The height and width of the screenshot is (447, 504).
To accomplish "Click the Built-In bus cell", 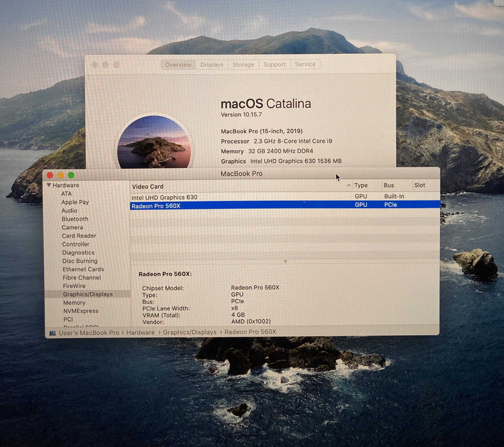I will (394, 196).
